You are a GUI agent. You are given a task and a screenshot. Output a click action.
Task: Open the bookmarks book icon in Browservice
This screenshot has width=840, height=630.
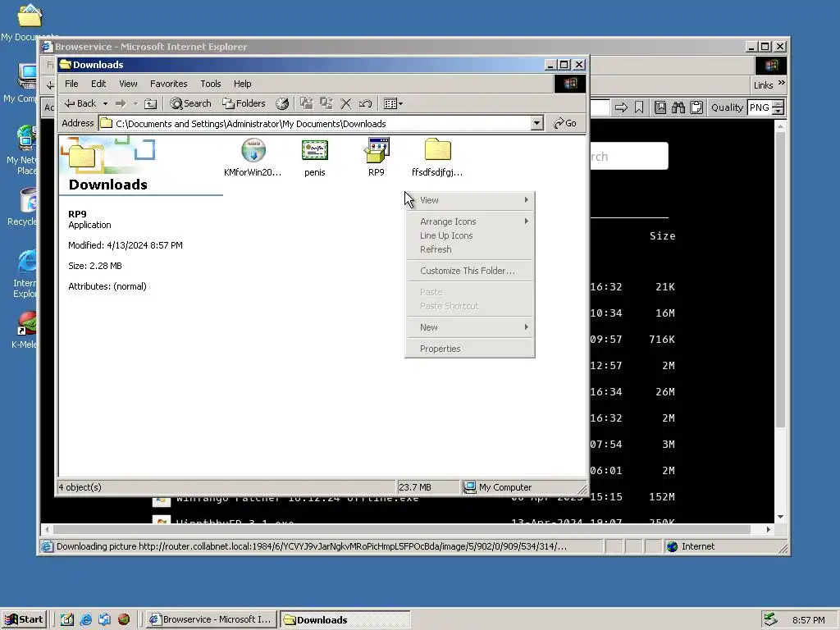pos(660,107)
